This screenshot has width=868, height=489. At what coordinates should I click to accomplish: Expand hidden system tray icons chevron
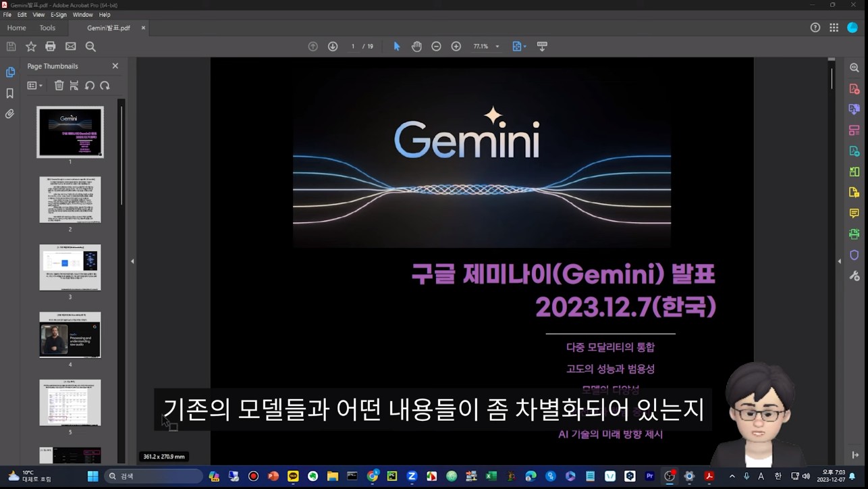click(732, 476)
